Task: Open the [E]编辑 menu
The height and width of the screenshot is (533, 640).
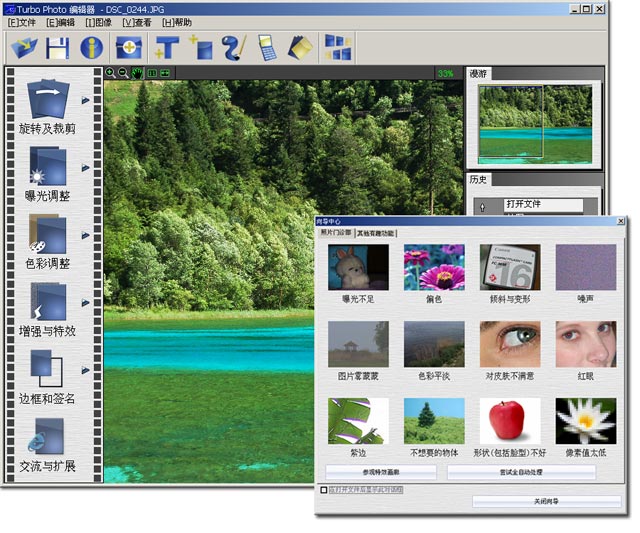Action: [x=60, y=22]
